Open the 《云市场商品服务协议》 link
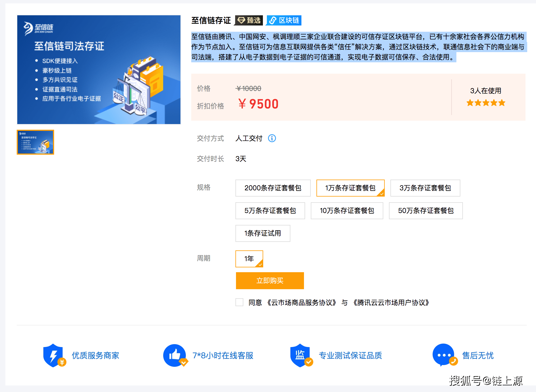 (301, 302)
